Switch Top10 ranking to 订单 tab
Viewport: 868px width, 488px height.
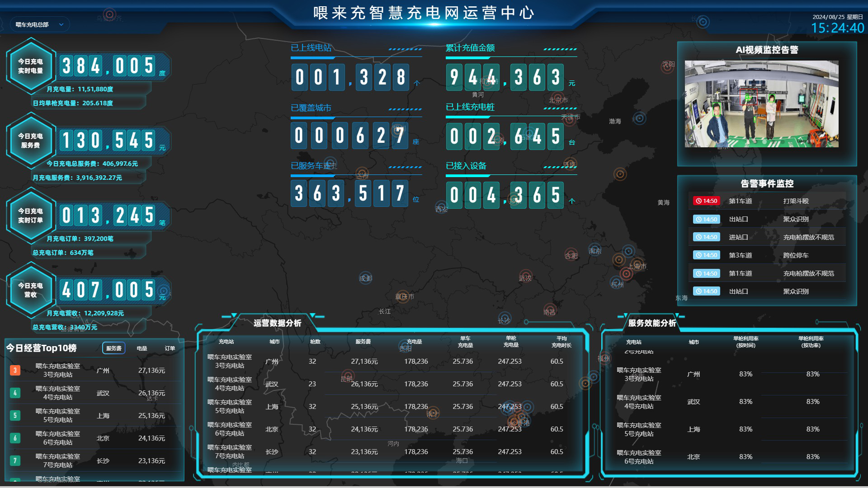click(170, 348)
